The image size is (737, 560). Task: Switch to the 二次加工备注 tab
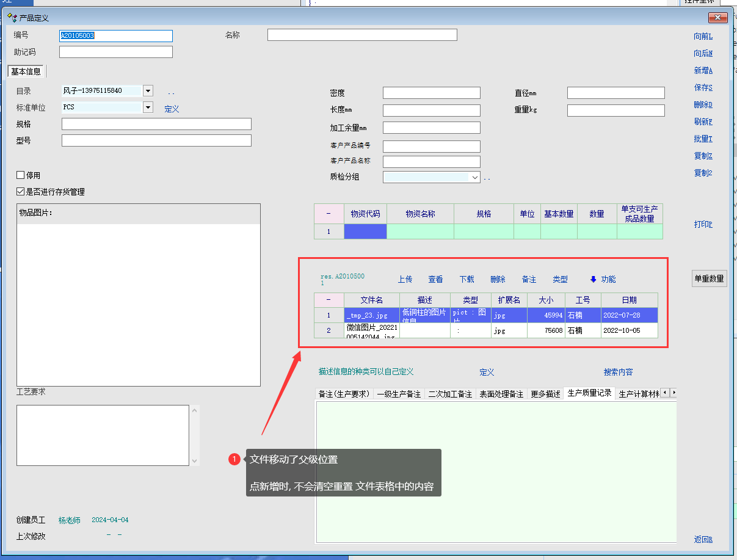[x=450, y=394]
